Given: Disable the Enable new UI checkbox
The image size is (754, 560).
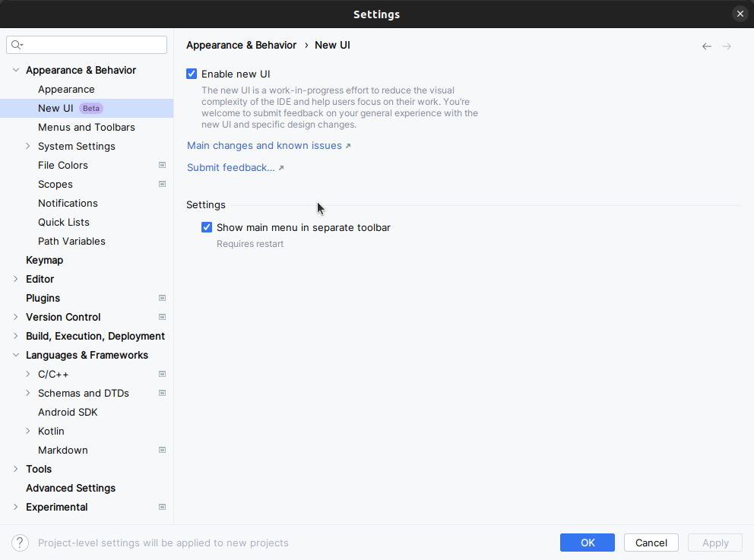Looking at the screenshot, I should 192,74.
